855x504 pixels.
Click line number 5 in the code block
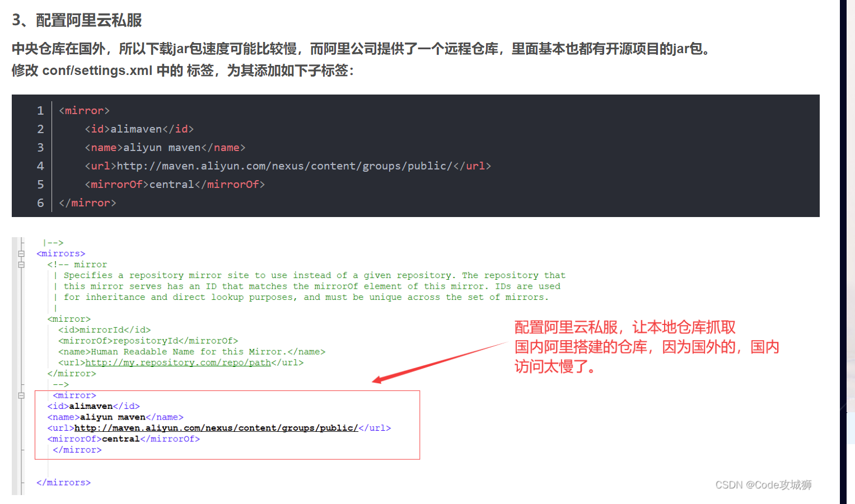(x=40, y=185)
